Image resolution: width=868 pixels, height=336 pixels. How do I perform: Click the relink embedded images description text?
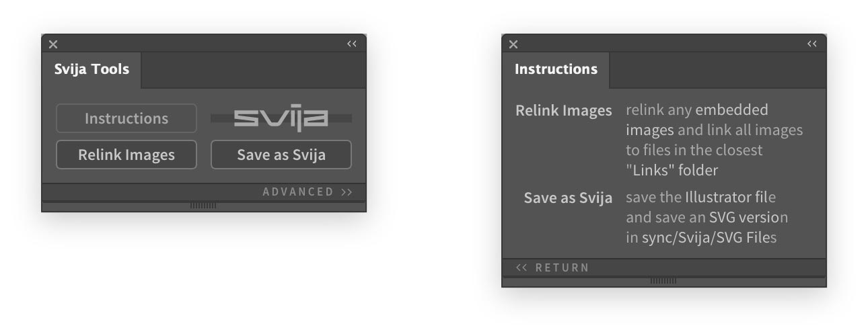point(713,139)
